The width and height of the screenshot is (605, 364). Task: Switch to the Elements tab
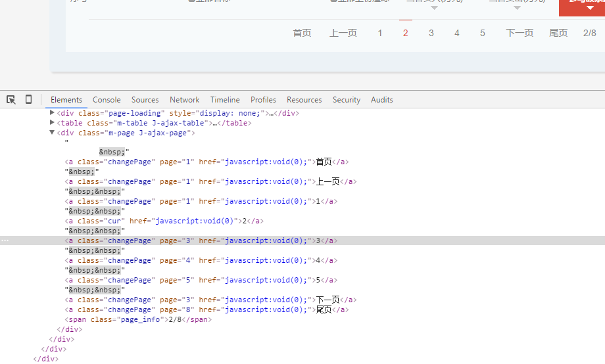point(66,100)
